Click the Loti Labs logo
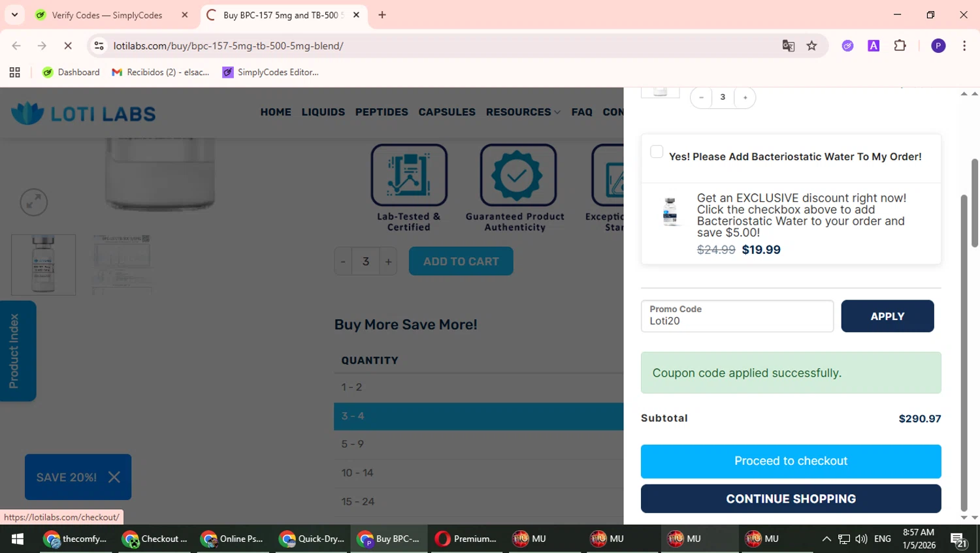The height and width of the screenshot is (553, 980). coord(84,114)
